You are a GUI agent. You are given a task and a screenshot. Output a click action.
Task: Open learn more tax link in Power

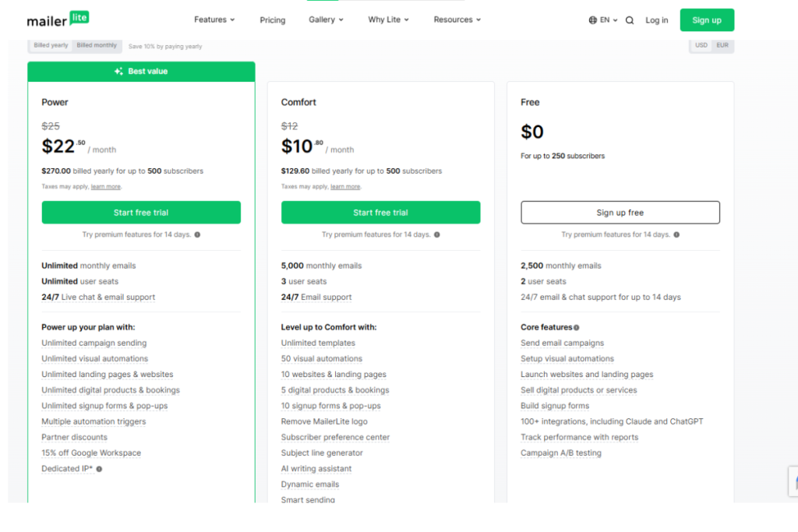(106, 187)
